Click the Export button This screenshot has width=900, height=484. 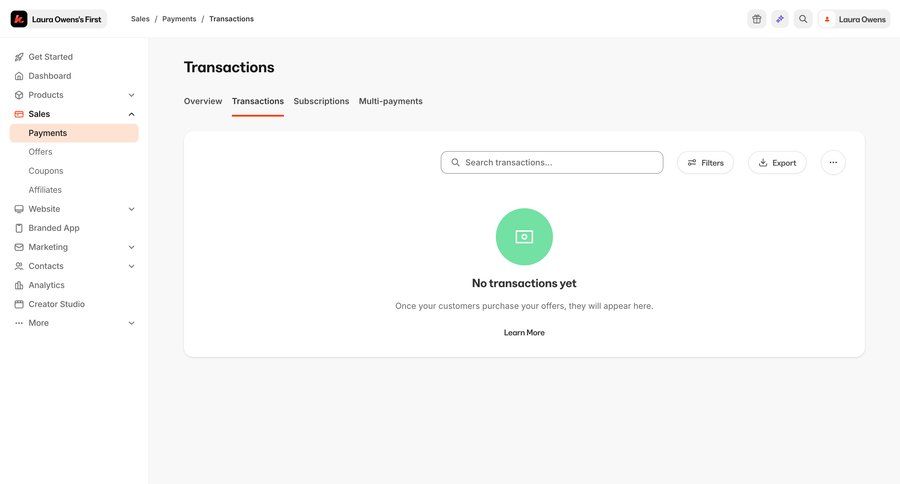[777, 163]
